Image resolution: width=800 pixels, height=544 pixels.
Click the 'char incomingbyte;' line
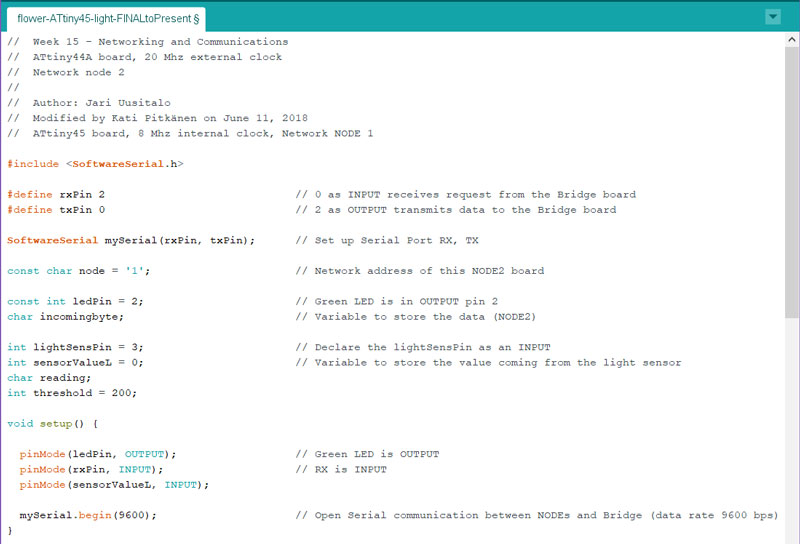(x=65, y=317)
